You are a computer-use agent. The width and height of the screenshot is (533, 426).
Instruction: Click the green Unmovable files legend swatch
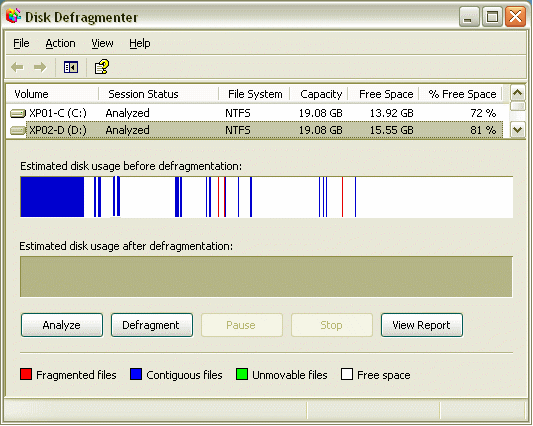(242, 374)
